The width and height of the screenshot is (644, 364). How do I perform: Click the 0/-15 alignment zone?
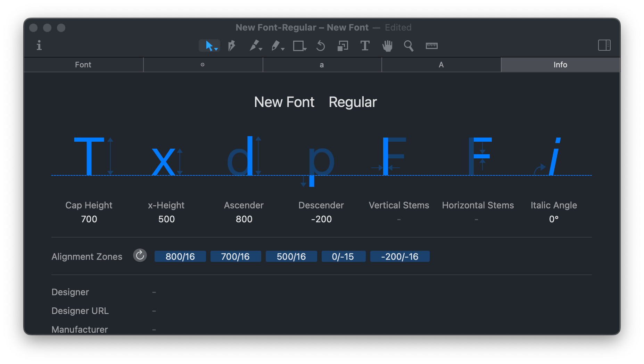point(343,256)
